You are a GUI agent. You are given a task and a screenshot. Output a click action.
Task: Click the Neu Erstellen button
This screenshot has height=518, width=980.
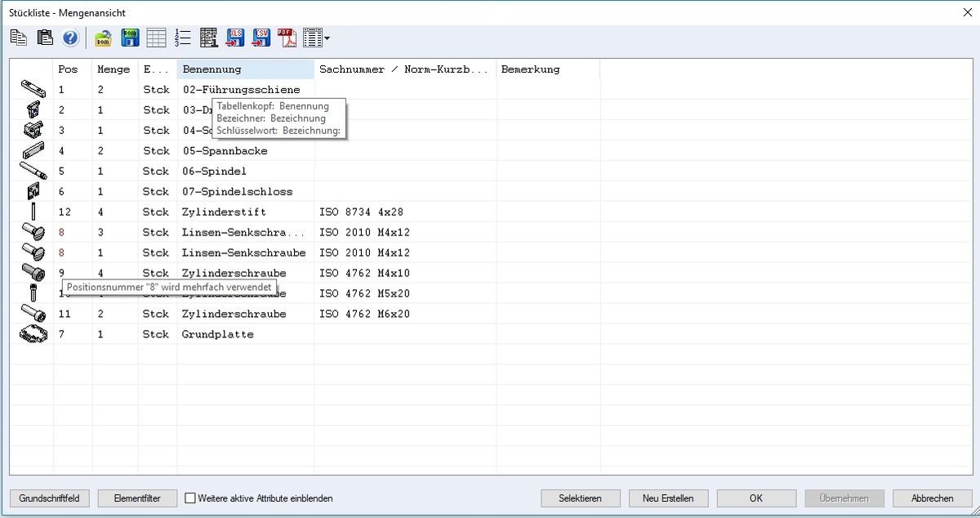[668, 498]
